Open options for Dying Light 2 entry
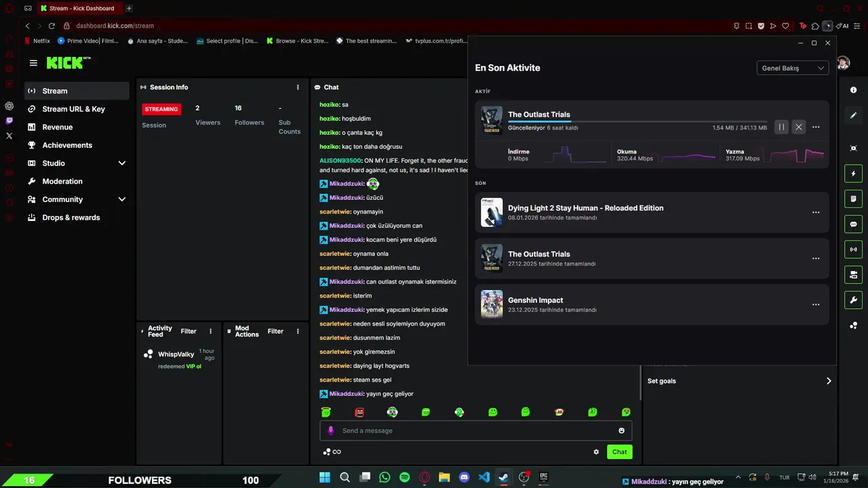Image resolution: width=868 pixels, height=488 pixels. (816, 212)
